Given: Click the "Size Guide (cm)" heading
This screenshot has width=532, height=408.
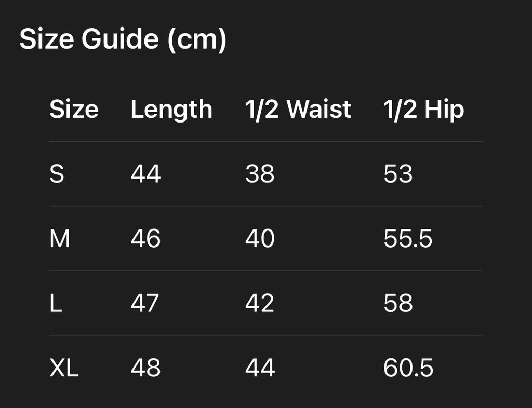Looking at the screenshot, I should [x=123, y=40].
